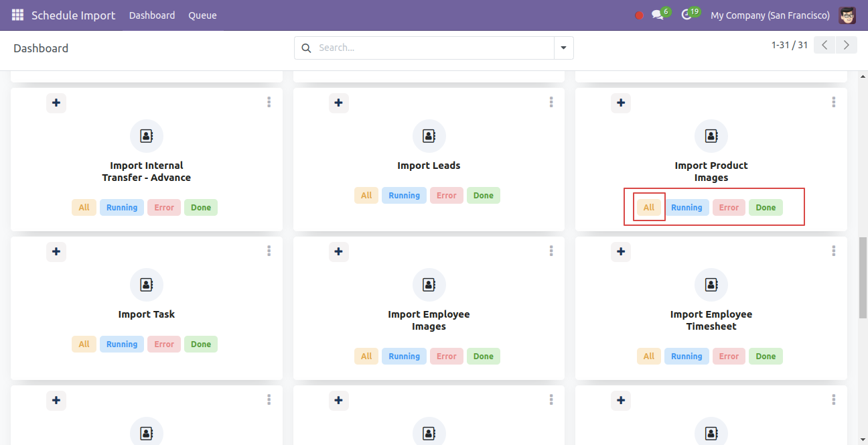868x445 pixels.
Task: Open kebab menu on Import Product Images card
Action: [834, 102]
